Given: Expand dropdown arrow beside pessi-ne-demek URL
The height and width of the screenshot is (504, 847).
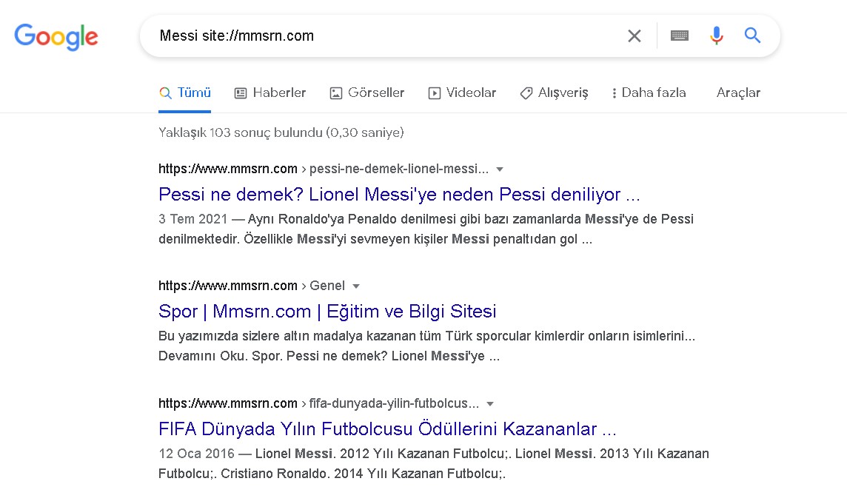Looking at the screenshot, I should 500,169.
